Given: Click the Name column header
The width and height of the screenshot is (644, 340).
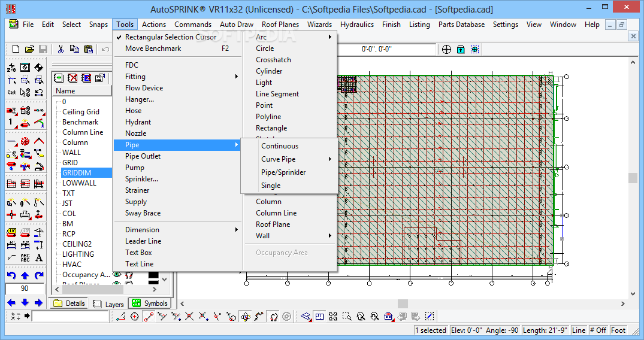Looking at the screenshot, I should (82, 91).
